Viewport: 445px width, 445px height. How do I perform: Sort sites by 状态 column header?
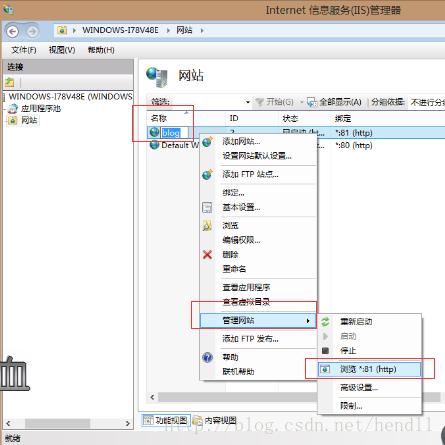click(x=304, y=118)
